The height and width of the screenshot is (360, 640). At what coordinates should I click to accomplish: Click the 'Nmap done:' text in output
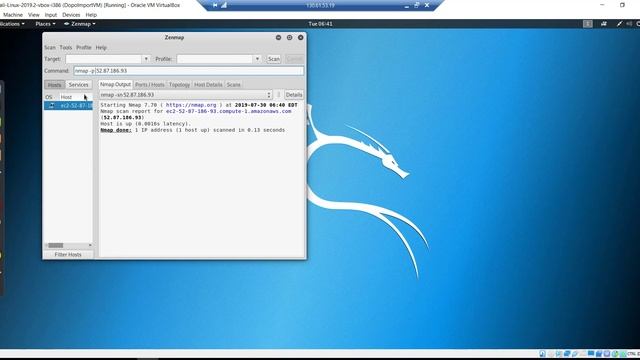116,130
